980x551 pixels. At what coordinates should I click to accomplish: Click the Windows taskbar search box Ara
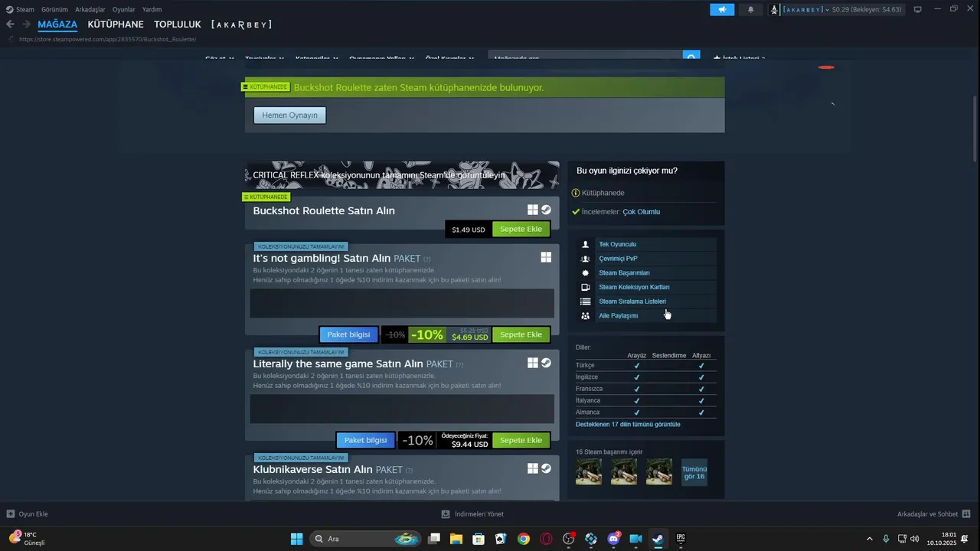click(366, 539)
